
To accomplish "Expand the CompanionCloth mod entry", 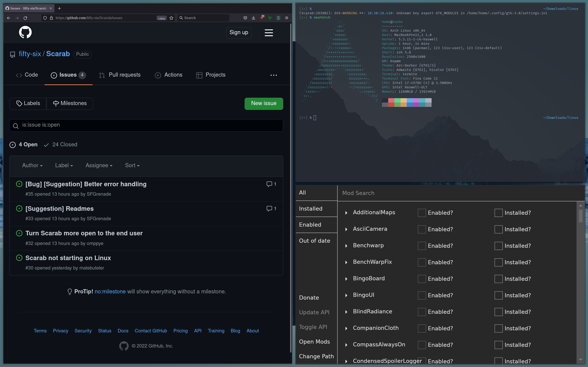I will click(x=346, y=328).
